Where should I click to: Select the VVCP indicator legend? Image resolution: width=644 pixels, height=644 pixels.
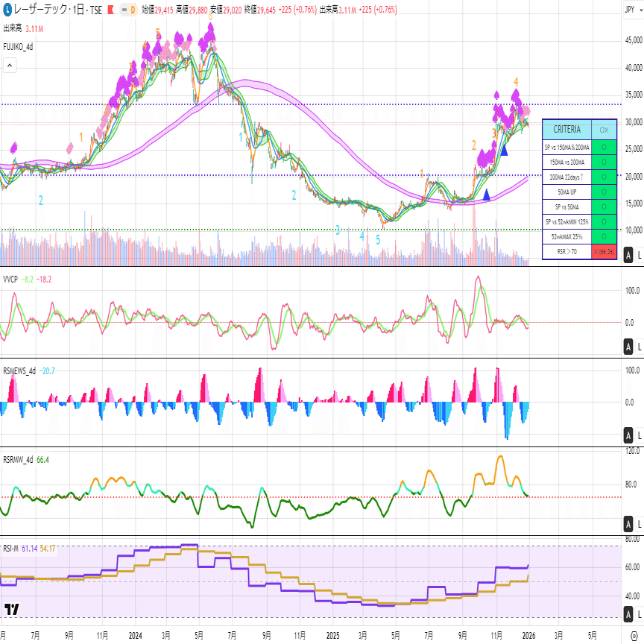coord(10,280)
